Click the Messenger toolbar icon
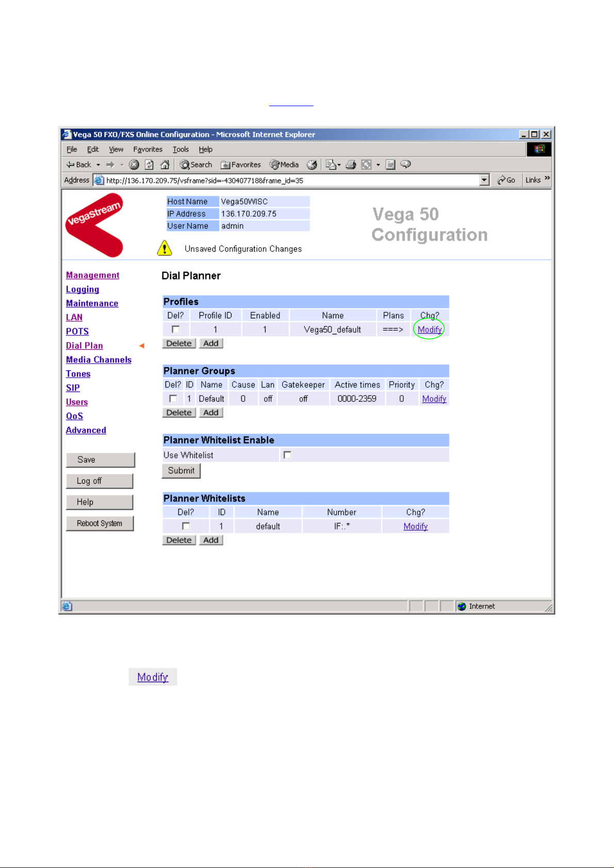614x868 pixels. 406,164
